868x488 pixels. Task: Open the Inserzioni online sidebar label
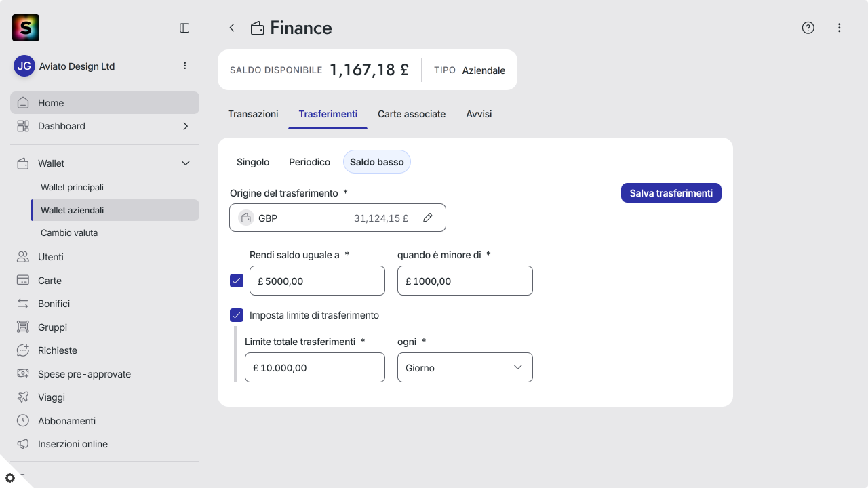73,444
